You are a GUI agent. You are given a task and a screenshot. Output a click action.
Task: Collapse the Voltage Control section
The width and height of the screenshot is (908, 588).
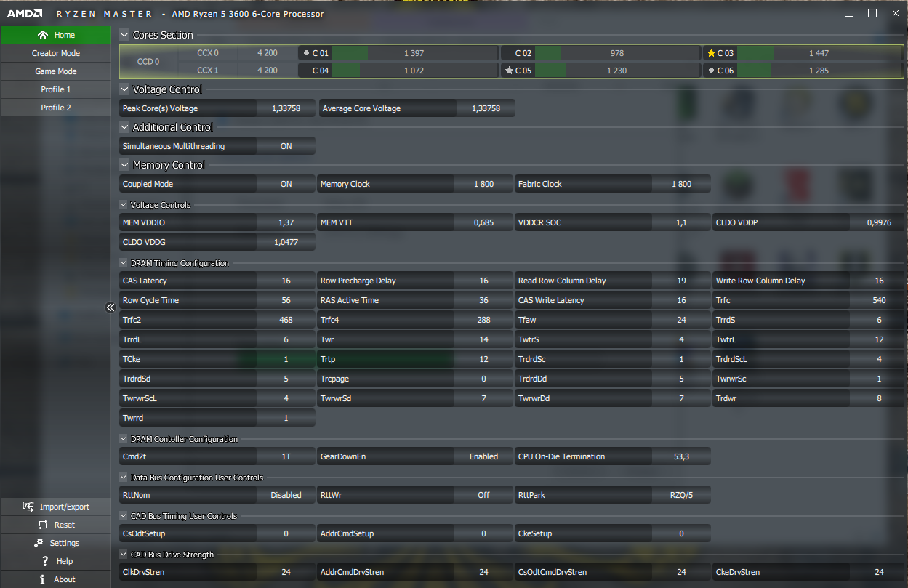tap(124, 89)
